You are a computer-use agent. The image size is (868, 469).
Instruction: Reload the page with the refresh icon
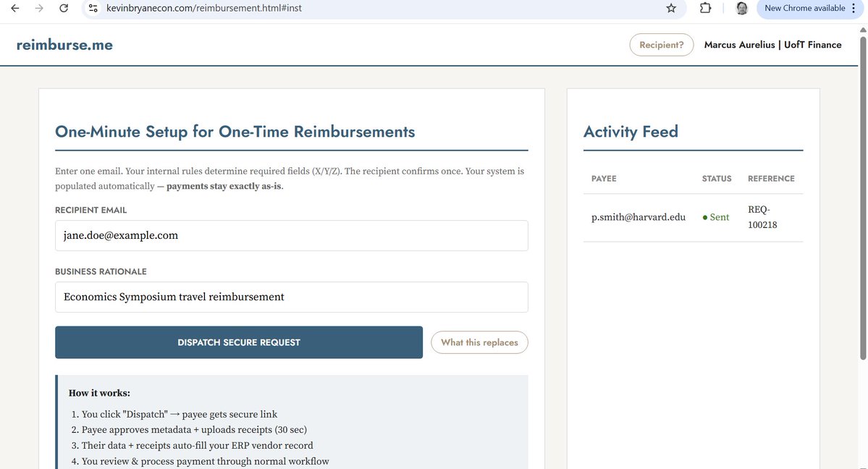tap(64, 8)
